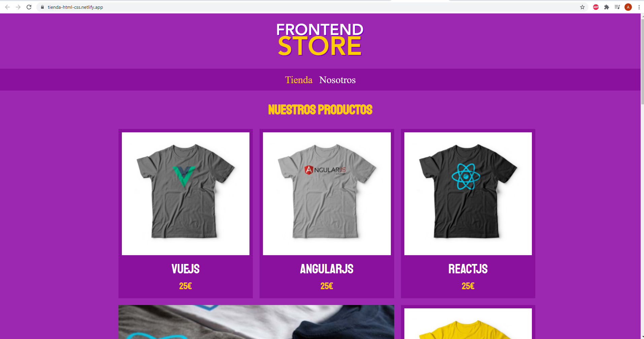This screenshot has height=339, width=644.
Task: Select the ReactJS t-shirt image
Action: [x=468, y=194]
